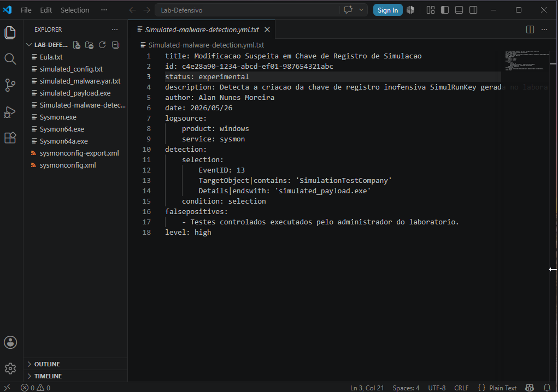Open the hidden menus ellipsis in menu bar
This screenshot has width=558, height=392.
coord(104,10)
